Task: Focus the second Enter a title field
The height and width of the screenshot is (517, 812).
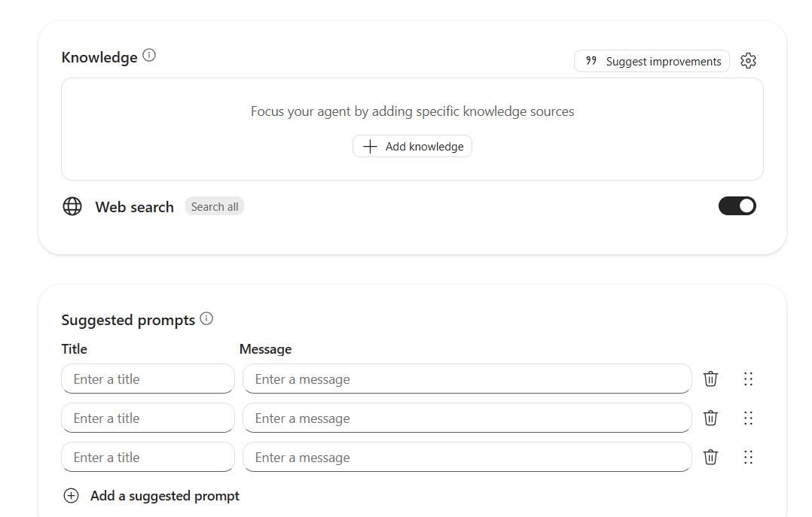Action: [148, 418]
